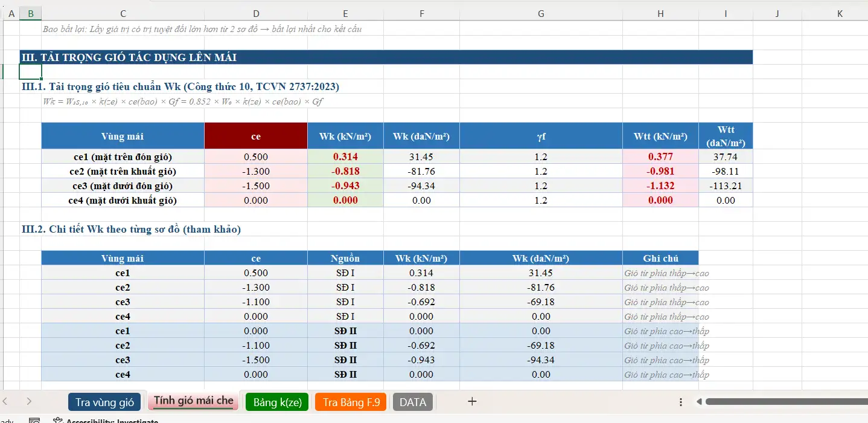Open the DATA sheet
868x423 pixels.
(412, 401)
